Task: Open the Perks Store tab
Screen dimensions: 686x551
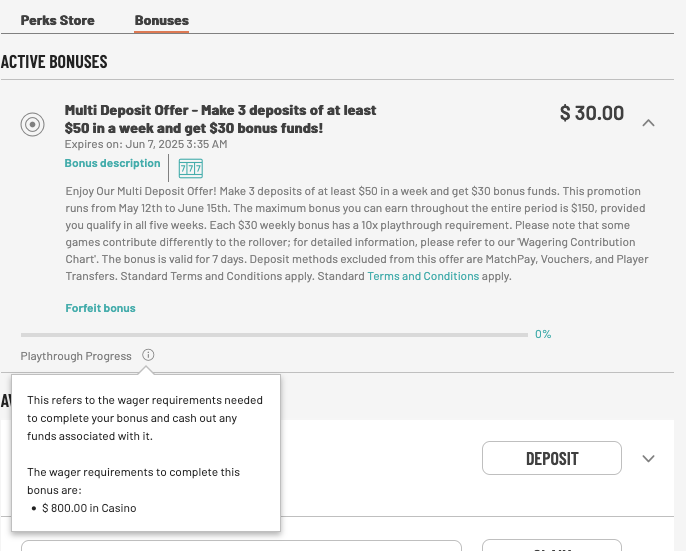Action: pyautogui.click(x=57, y=21)
